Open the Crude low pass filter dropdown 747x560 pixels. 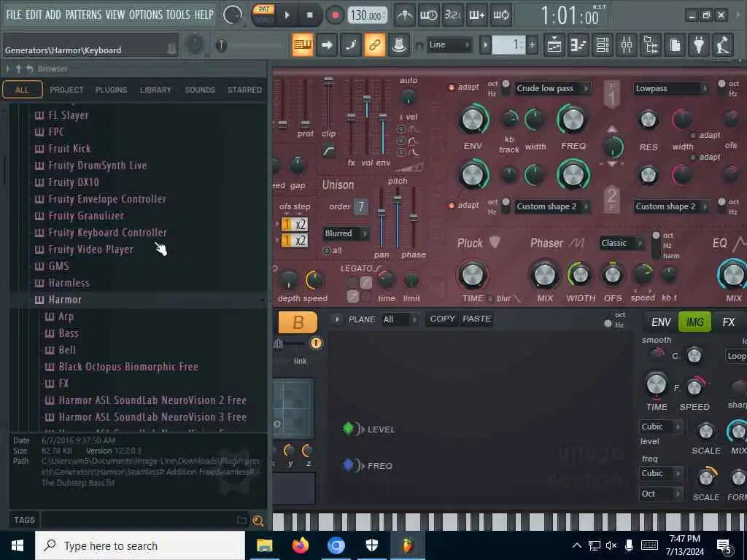[x=551, y=88]
